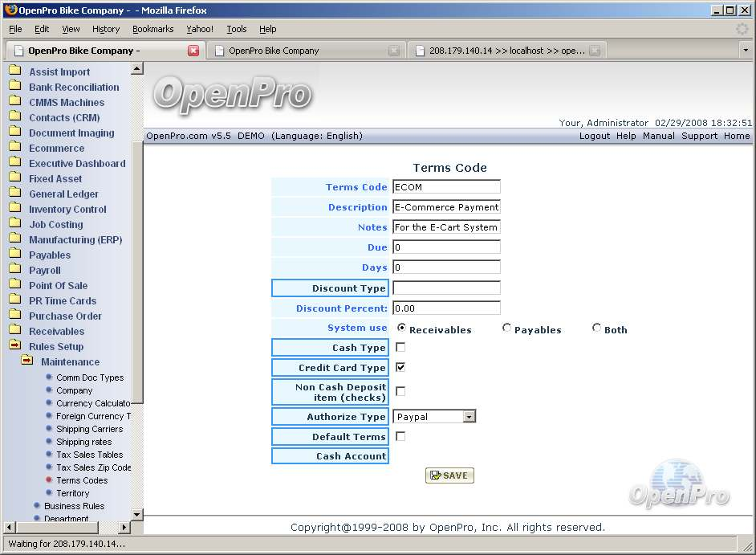756x555 pixels.
Task: Click the Terms Codes bullet icon
Action: tap(49, 480)
